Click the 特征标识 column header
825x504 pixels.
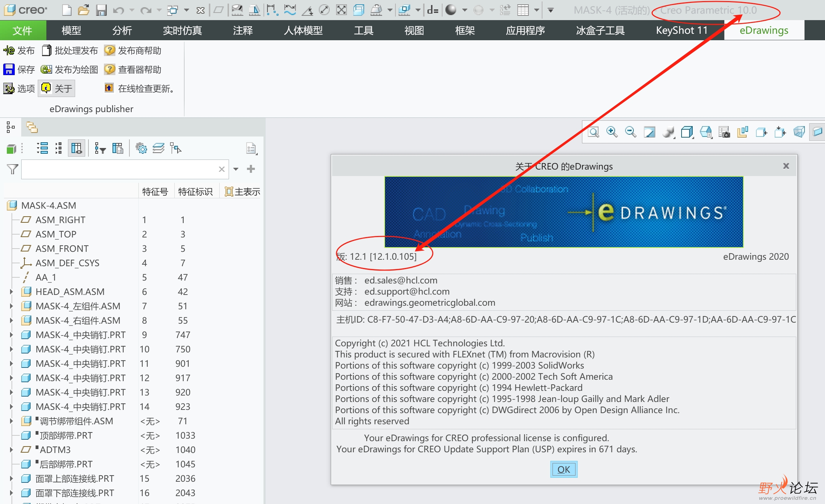tap(195, 192)
